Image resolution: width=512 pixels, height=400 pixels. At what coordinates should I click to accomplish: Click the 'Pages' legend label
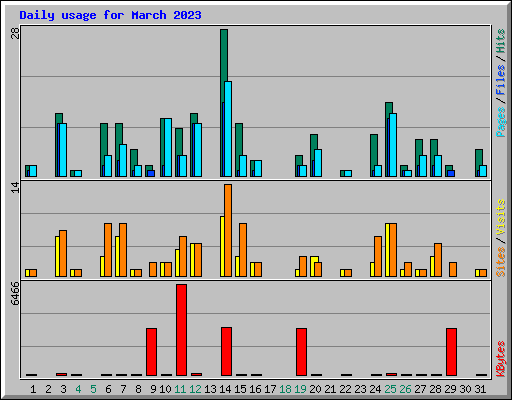pos(500,122)
